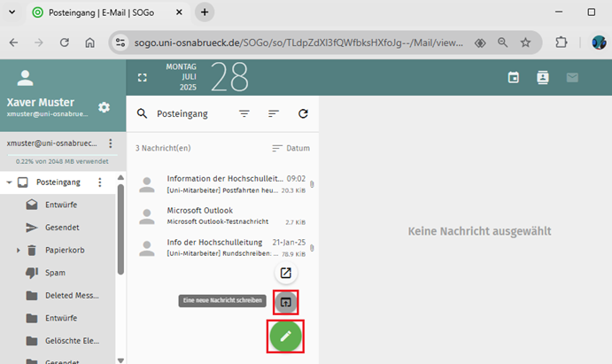Click the diamond icon in address bar

(x=480, y=43)
